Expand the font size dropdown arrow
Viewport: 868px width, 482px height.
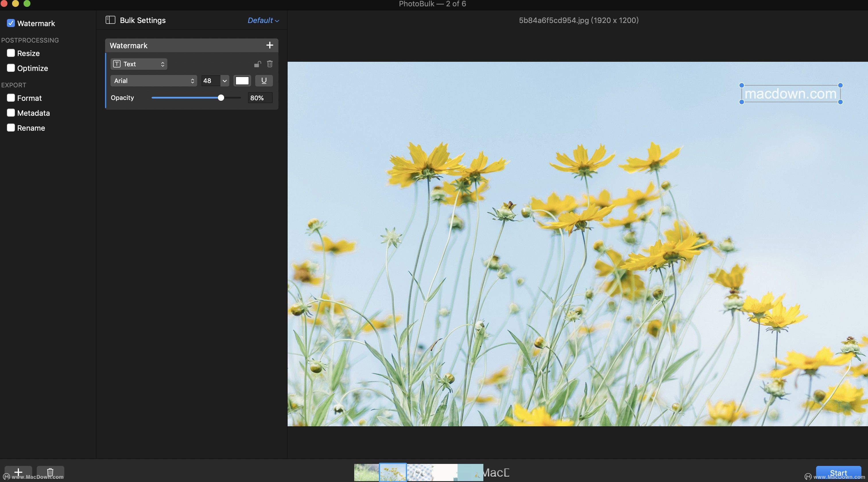[225, 81]
